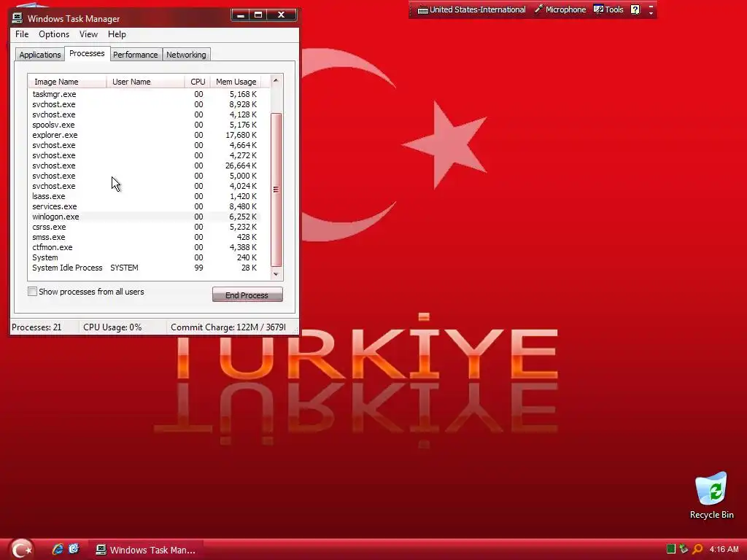Open the Help menu
The height and width of the screenshot is (560, 747).
pos(117,34)
